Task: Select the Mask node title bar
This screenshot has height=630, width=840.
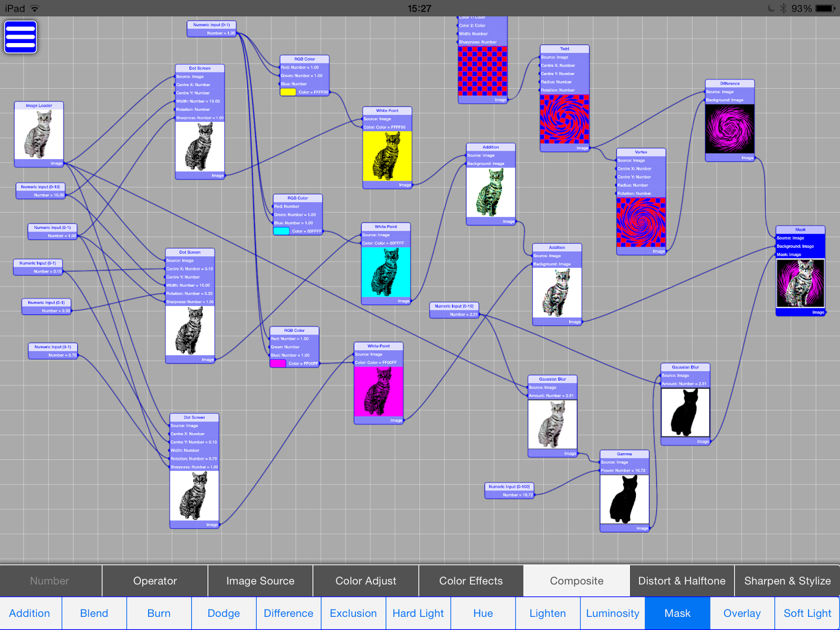Action: [801, 229]
